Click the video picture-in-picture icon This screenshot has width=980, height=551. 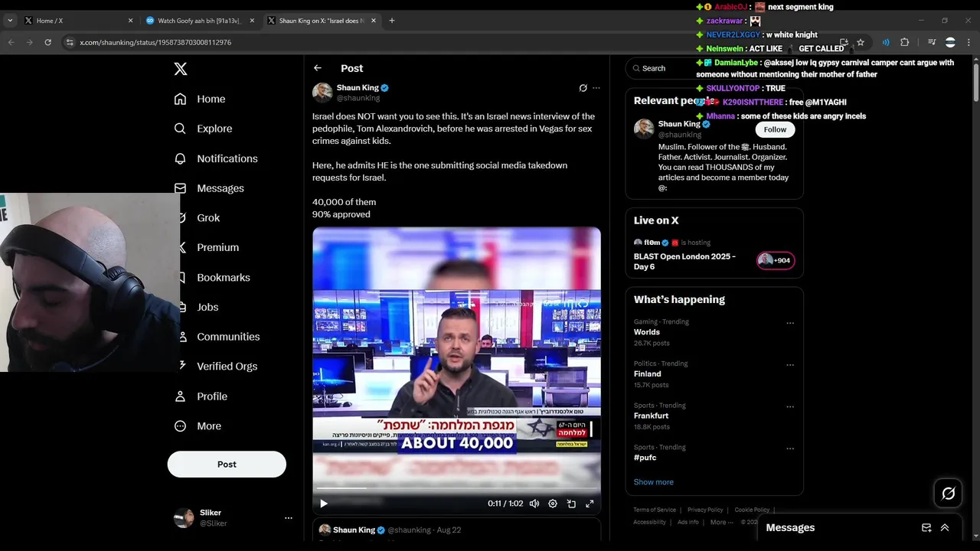(x=571, y=504)
